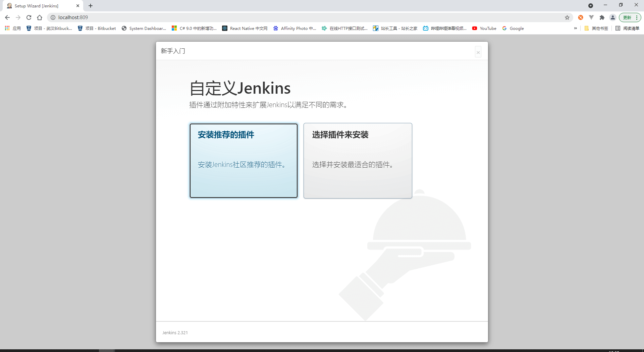Open the 在线HTTP接口测试 bookmark
The width and height of the screenshot is (644, 352).
(x=345, y=28)
